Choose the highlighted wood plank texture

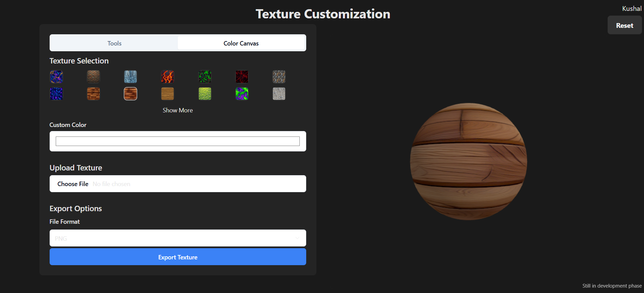(x=130, y=94)
